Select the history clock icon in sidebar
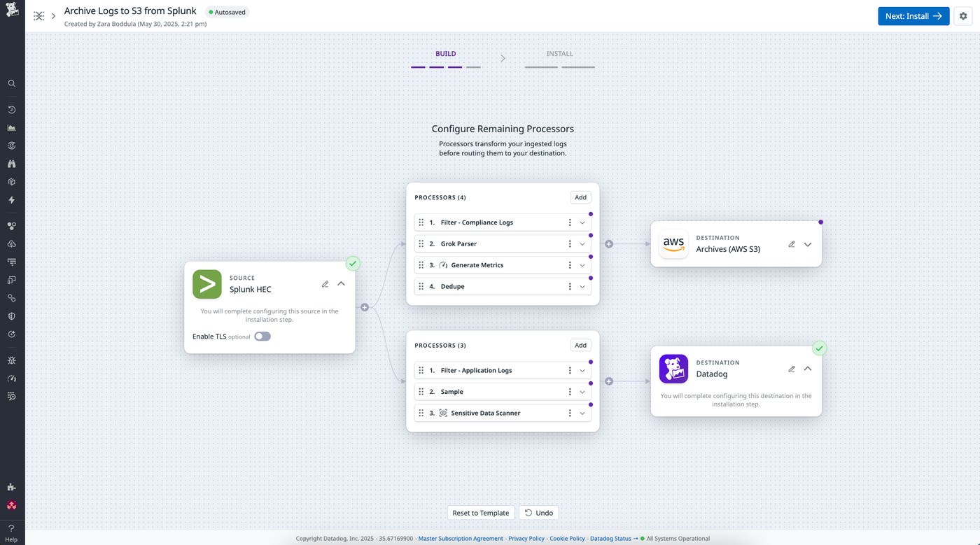 click(x=11, y=109)
